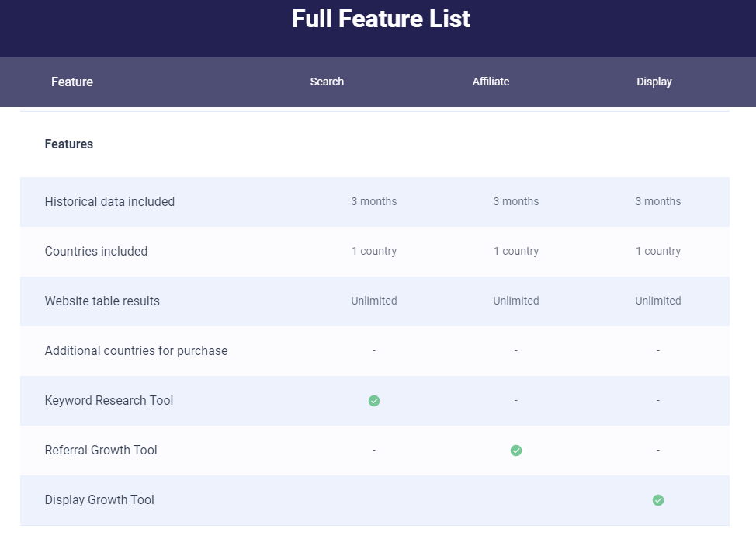Click the Referral Growth Tool label

(x=101, y=451)
